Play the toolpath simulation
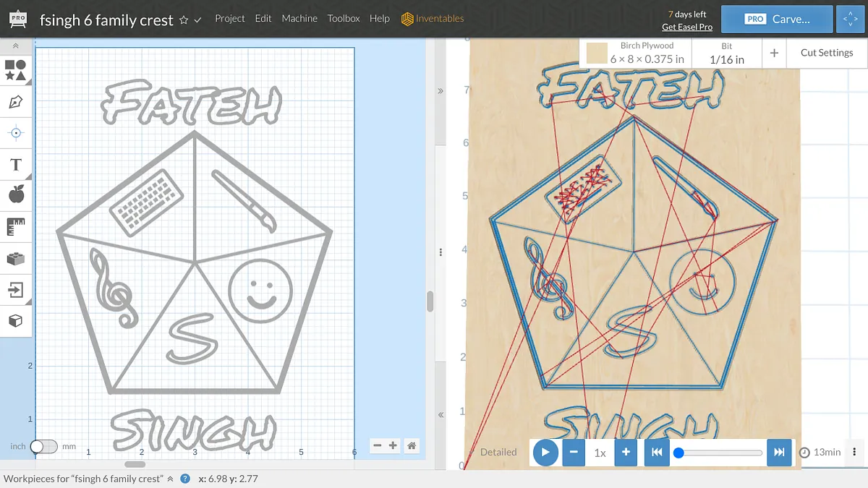This screenshot has width=868, height=488. click(x=545, y=453)
